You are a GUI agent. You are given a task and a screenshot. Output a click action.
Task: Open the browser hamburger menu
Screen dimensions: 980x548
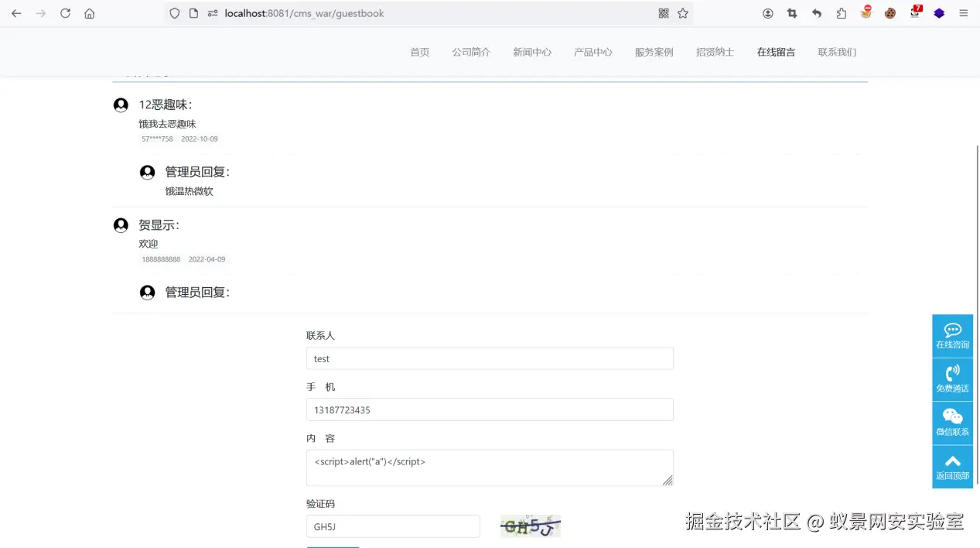click(x=964, y=13)
